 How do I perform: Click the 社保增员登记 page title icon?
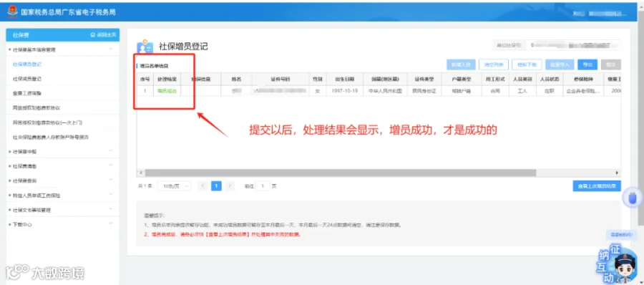click(x=145, y=47)
